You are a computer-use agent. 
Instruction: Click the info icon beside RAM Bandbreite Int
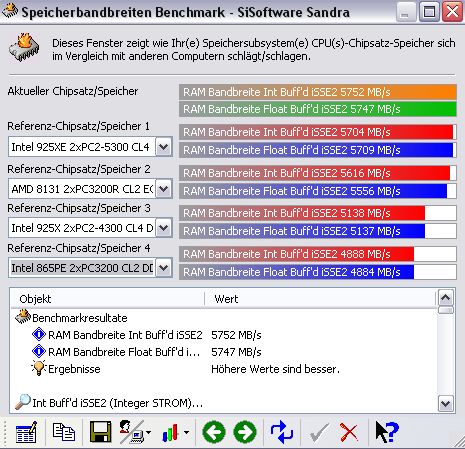tap(39, 334)
